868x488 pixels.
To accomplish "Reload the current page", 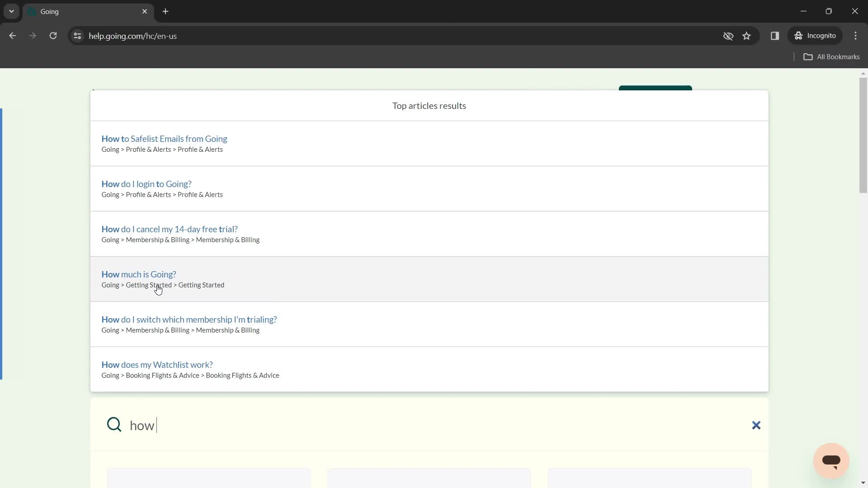I will point(53,36).
